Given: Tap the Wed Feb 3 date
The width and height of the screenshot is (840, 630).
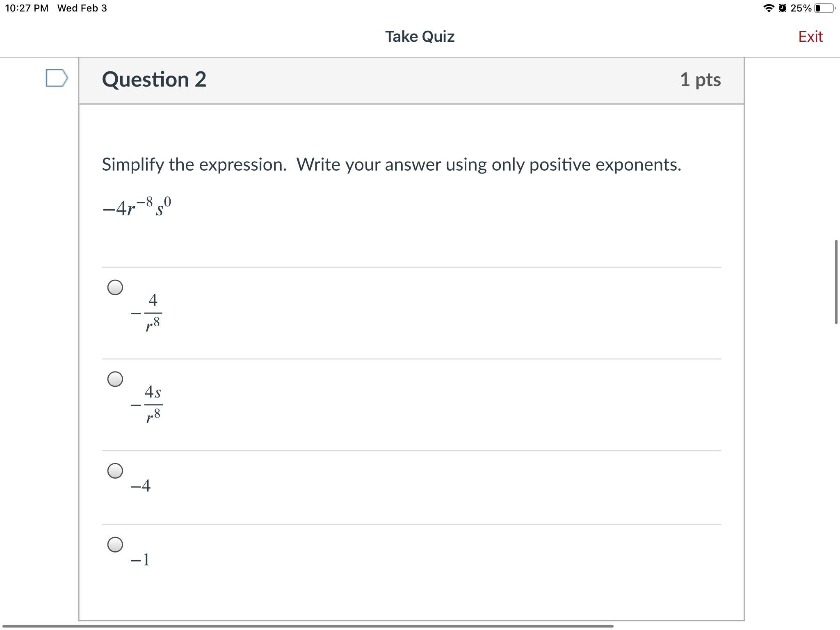Looking at the screenshot, I should tap(82, 8).
